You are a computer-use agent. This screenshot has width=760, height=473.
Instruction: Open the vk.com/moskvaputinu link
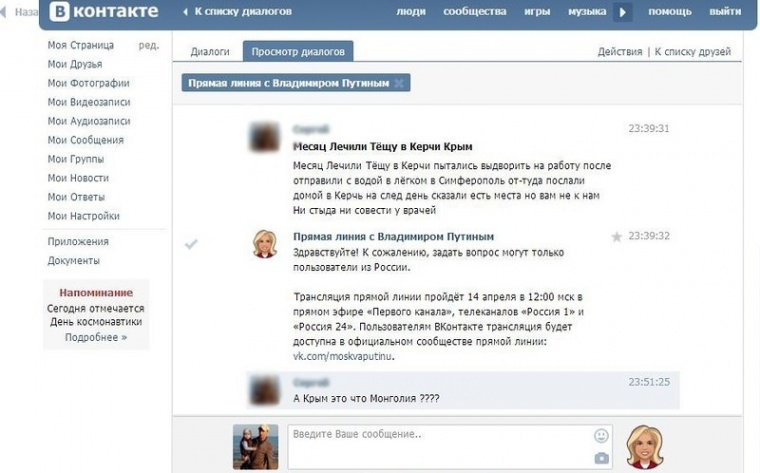(x=344, y=355)
